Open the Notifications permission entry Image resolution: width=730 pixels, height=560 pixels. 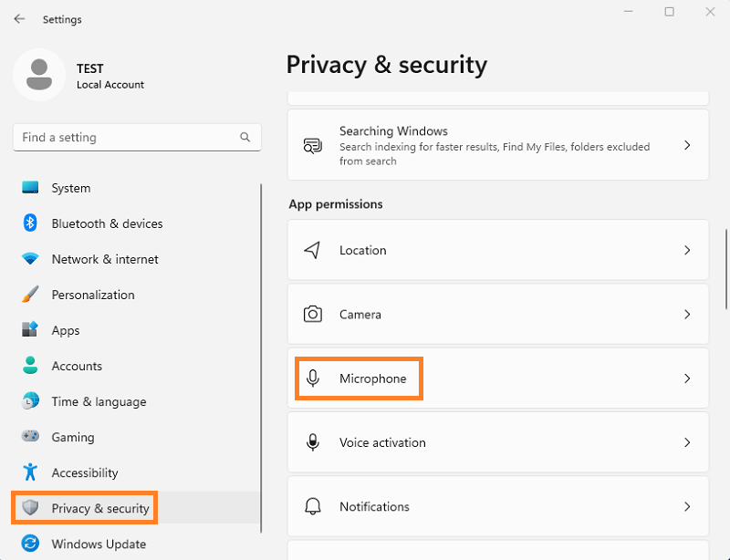498,506
